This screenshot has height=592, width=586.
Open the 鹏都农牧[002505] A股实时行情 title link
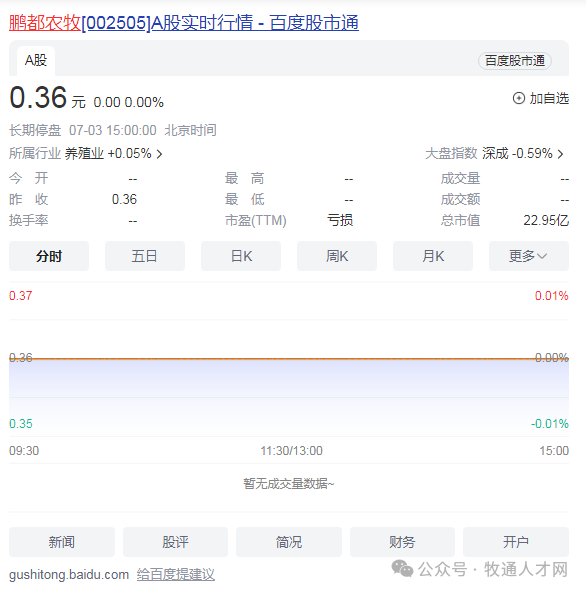[184, 23]
